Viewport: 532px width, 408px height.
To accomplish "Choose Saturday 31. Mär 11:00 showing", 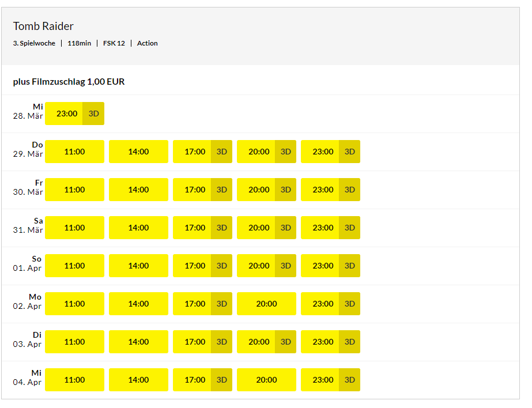I will click(x=74, y=228).
